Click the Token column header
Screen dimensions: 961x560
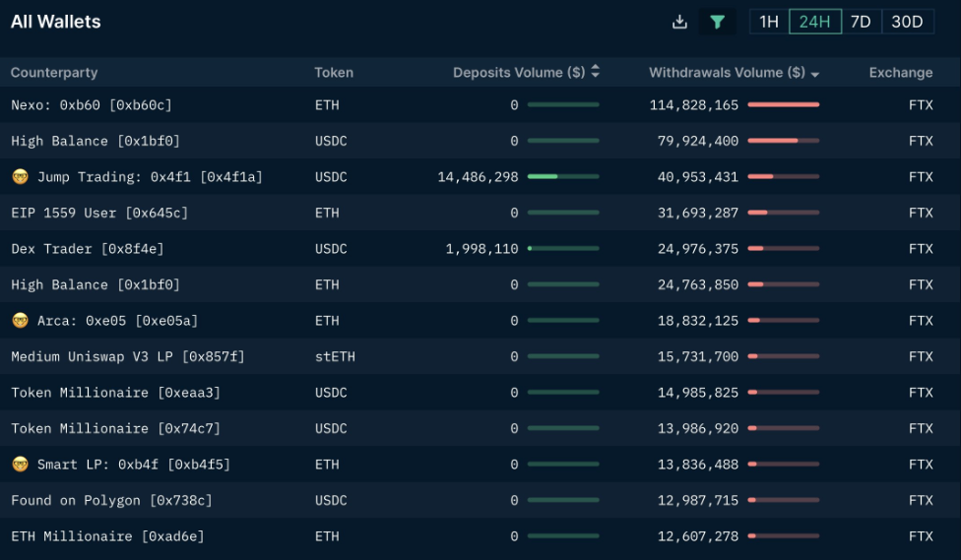(x=334, y=72)
